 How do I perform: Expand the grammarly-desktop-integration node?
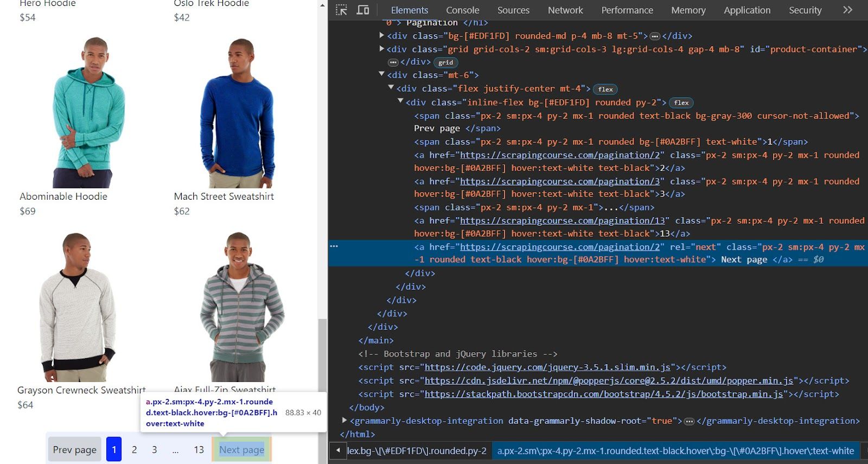click(344, 420)
